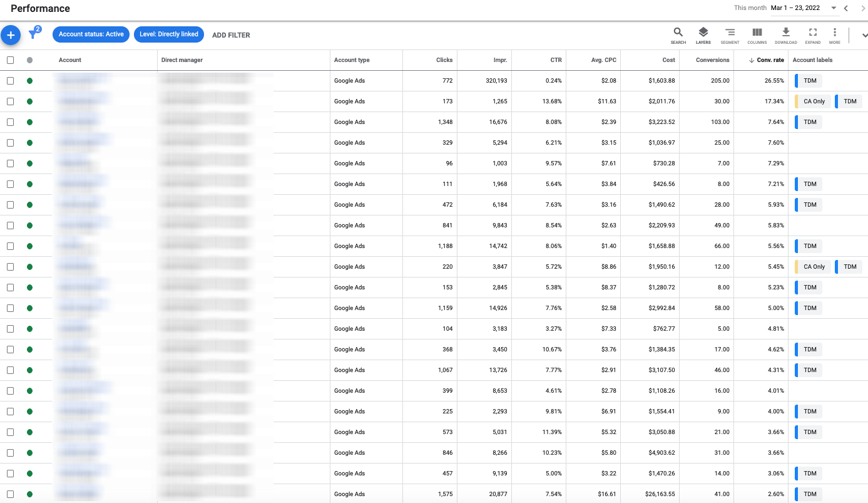Screen dimensions: 868x503
Task: Sort by the Cost column header
Action: [668, 60]
